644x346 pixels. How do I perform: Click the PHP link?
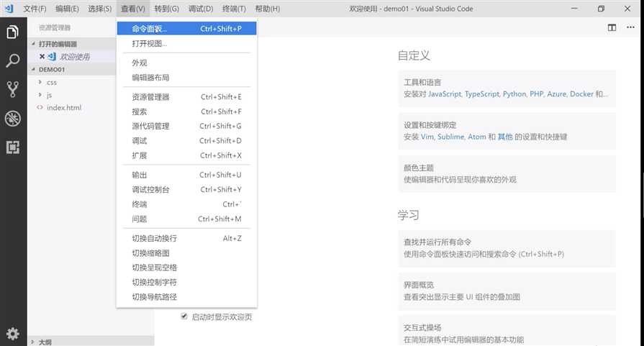(536, 94)
